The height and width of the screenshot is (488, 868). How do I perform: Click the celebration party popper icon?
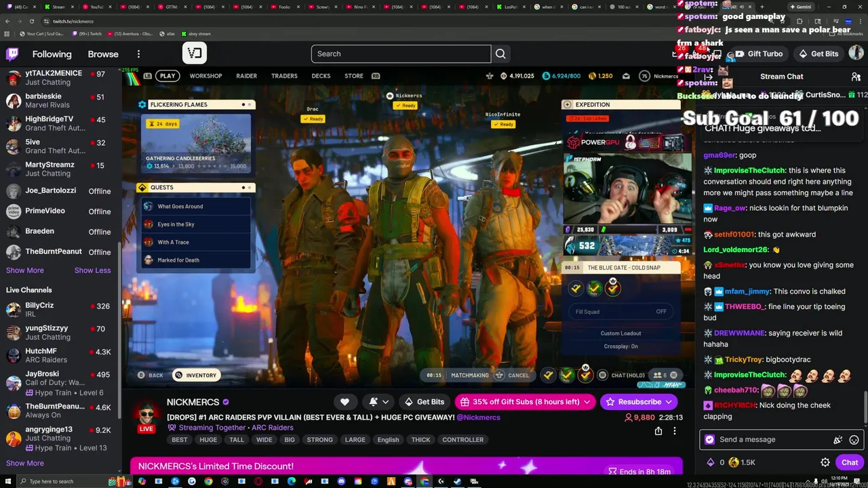(838, 439)
